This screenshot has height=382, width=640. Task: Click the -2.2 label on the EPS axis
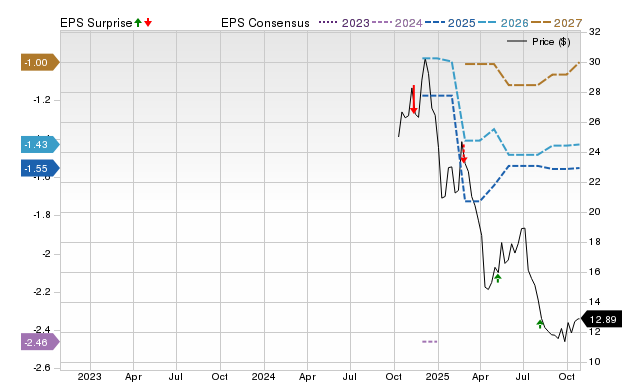(42, 292)
